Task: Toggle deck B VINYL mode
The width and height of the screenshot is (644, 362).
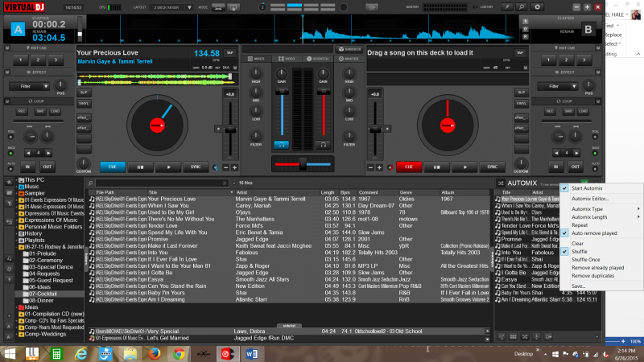Action: coord(521,103)
